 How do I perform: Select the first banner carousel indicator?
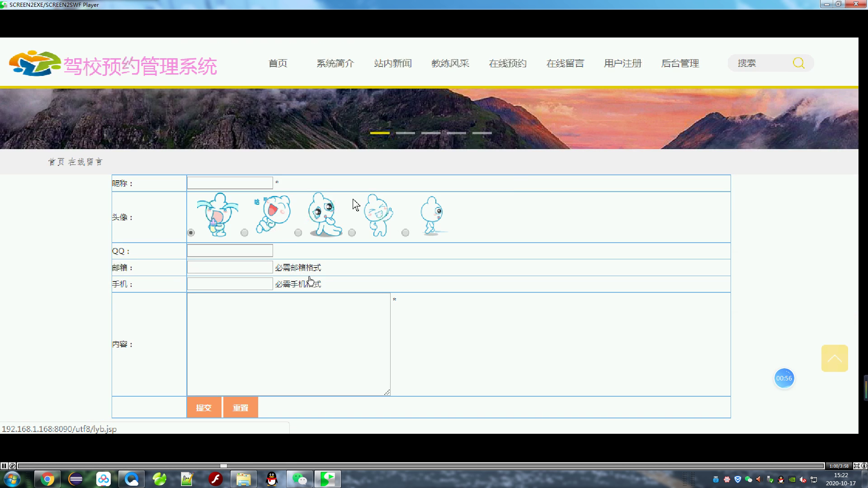pos(380,133)
